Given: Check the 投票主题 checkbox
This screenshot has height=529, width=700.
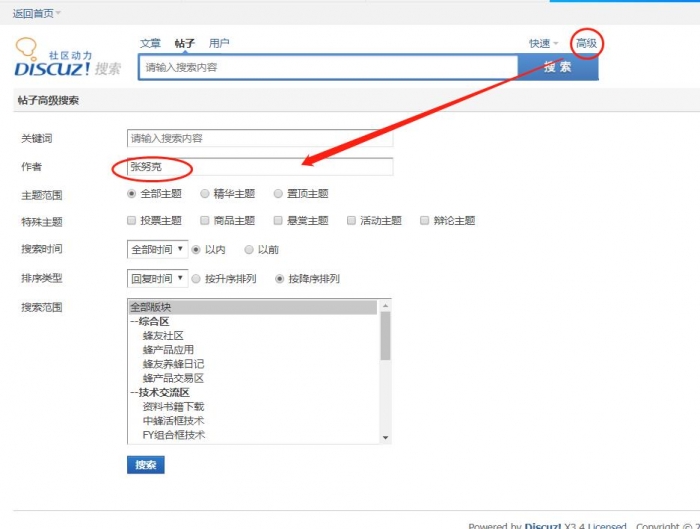Looking at the screenshot, I should pyautogui.click(x=132, y=220).
